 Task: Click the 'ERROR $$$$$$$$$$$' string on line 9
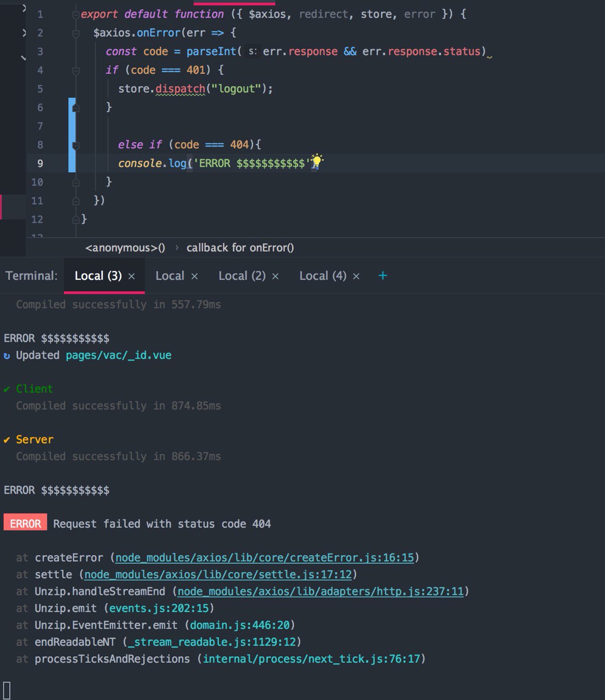pos(252,163)
